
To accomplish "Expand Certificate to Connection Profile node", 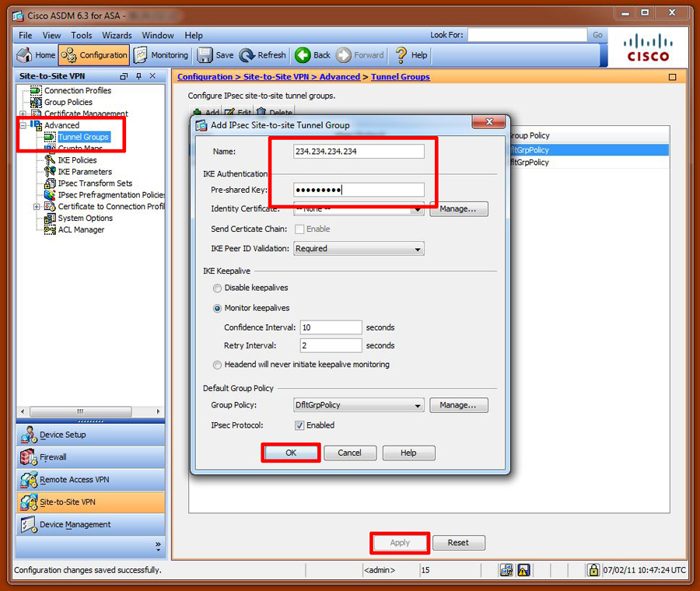I will [x=37, y=207].
